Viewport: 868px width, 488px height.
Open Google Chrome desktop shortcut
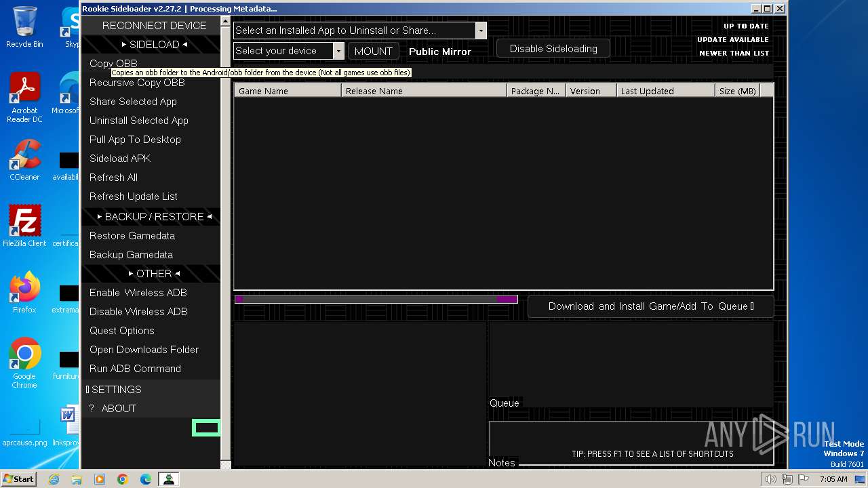[24, 363]
